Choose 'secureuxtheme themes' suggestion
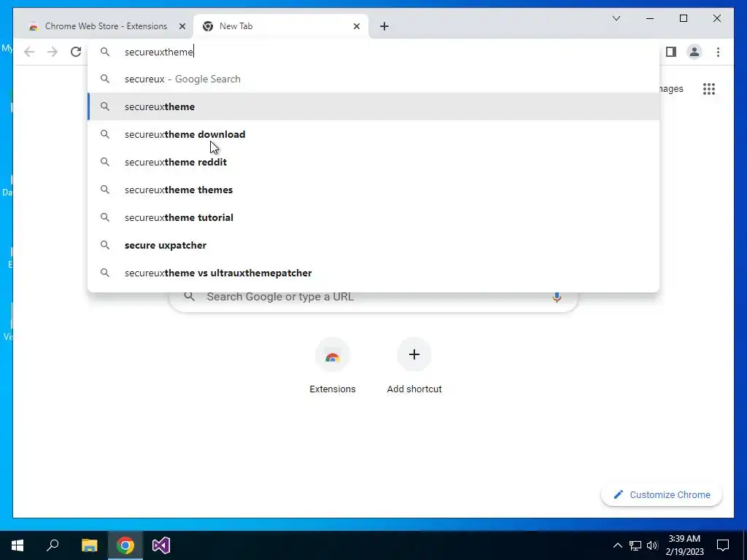Image resolution: width=747 pixels, height=560 pixels. [374, 190]
